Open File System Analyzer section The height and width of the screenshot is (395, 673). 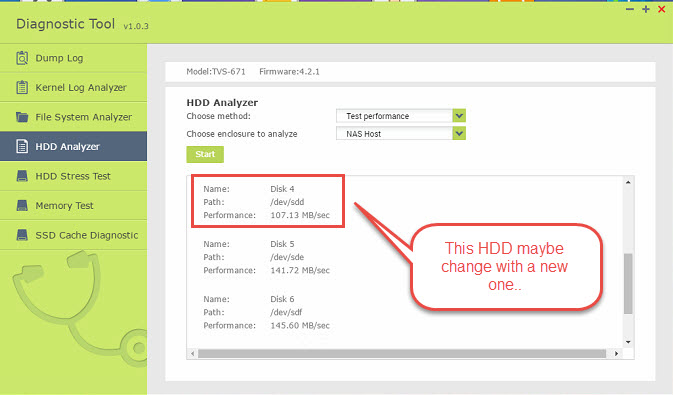coord(73,117)
